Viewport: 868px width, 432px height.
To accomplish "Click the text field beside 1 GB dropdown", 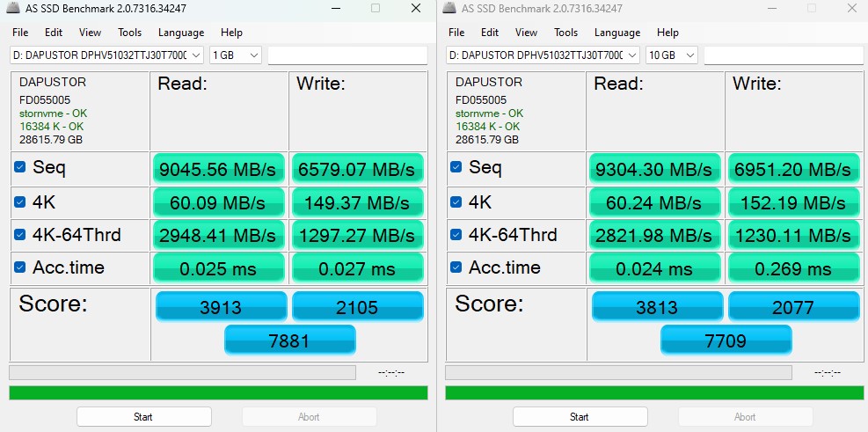I will point(346,55).
